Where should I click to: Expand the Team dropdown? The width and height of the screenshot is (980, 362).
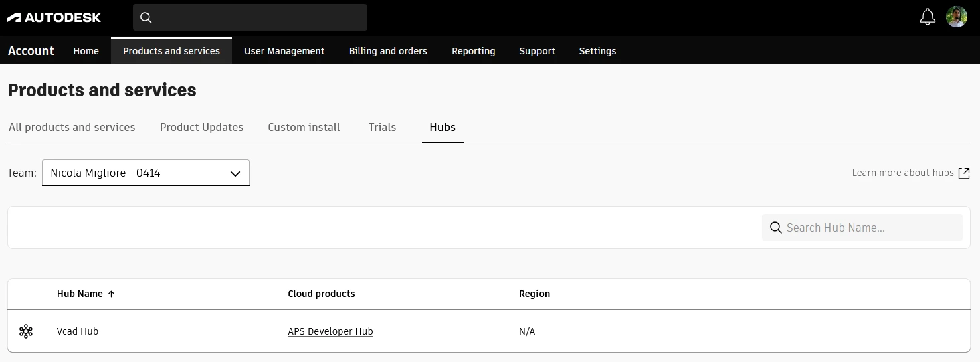[145, 173]
